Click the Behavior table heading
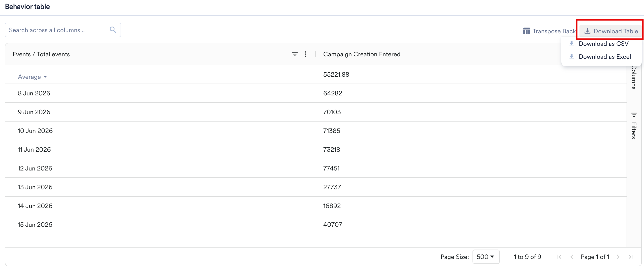 click(x=27, y=7)
